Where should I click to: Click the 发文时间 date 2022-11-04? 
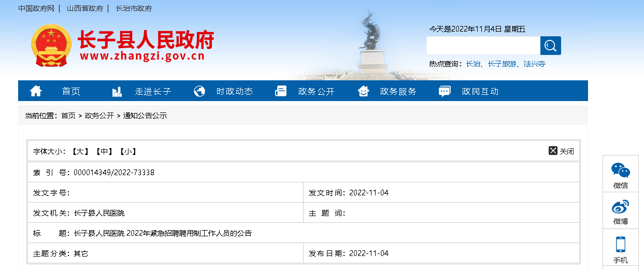(x=369, y=193)
